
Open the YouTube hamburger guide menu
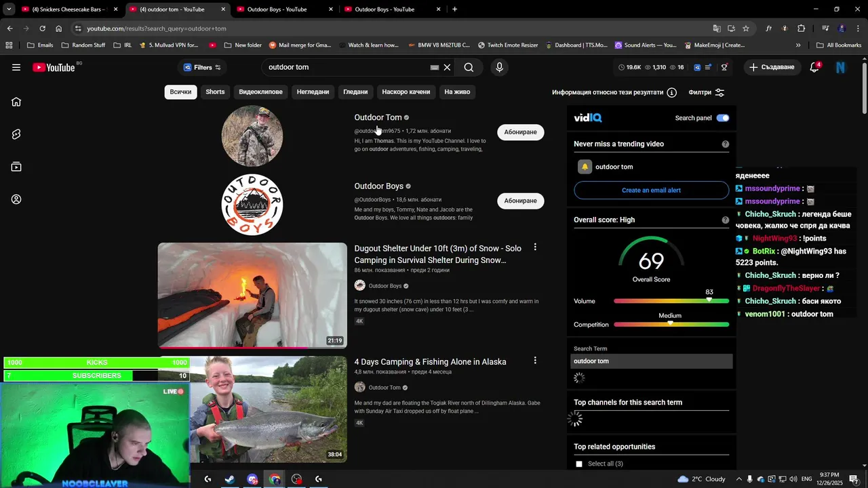pyautogui.click(x=16, y=67)
